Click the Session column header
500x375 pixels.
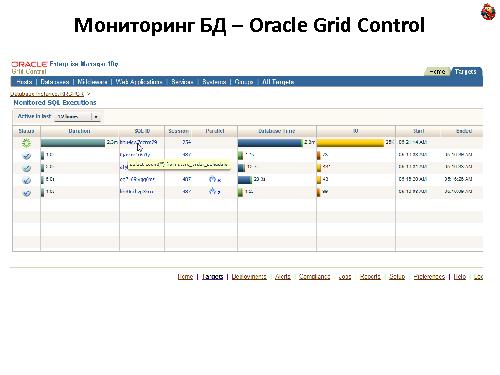[178, 131]
